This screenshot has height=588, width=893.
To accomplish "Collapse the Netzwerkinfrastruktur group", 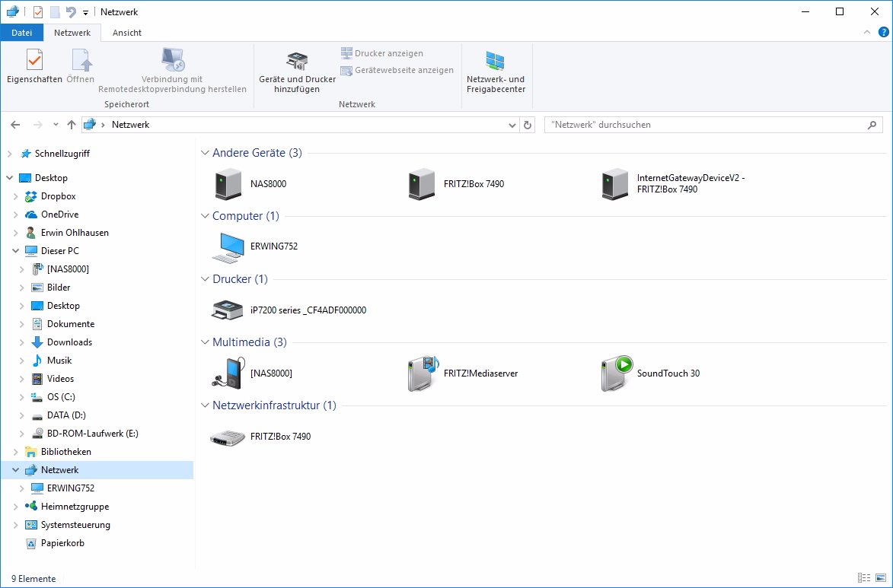I will click(205, 406).
